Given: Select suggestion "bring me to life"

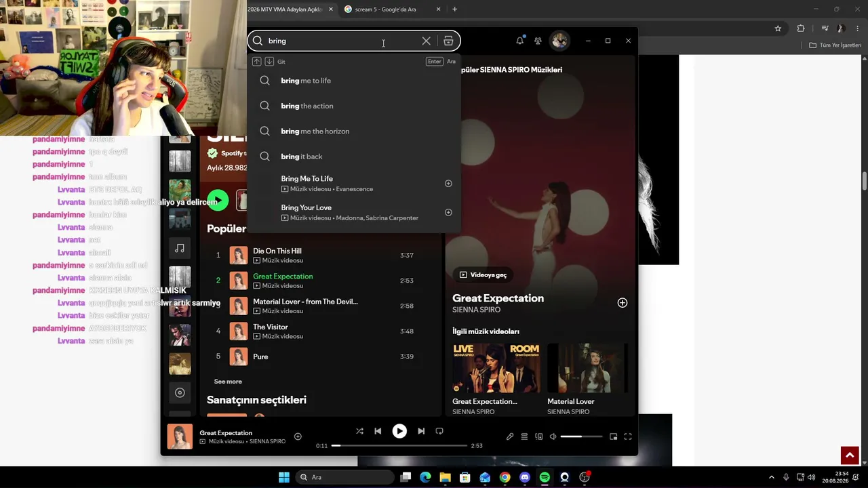Looking at the screenshot, I should point(354,81).
